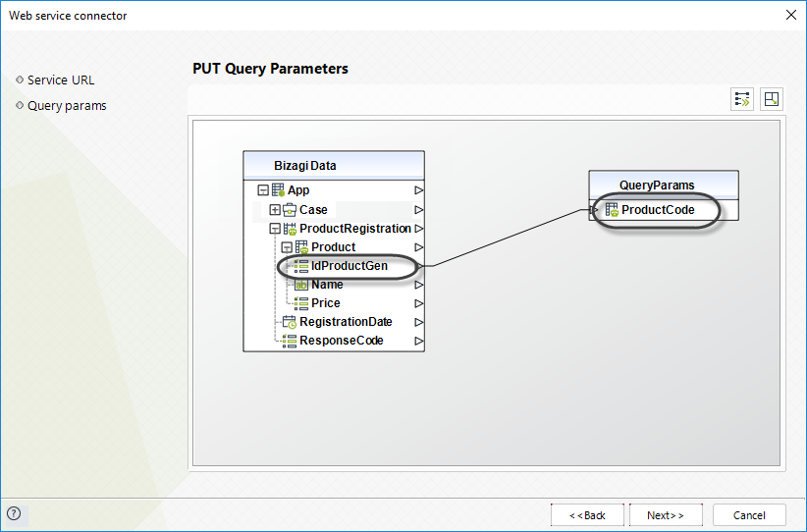
Task: Expand the Case node
Action: [275, 210]
